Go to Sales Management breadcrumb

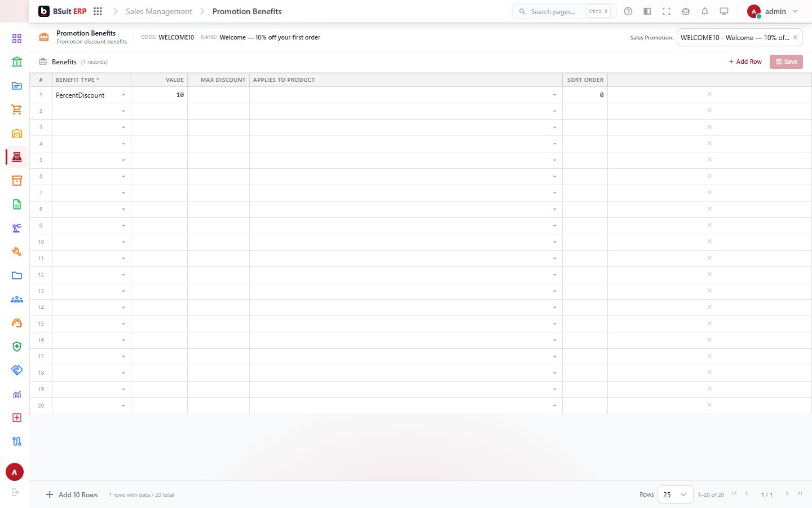[x=159, y=11]
